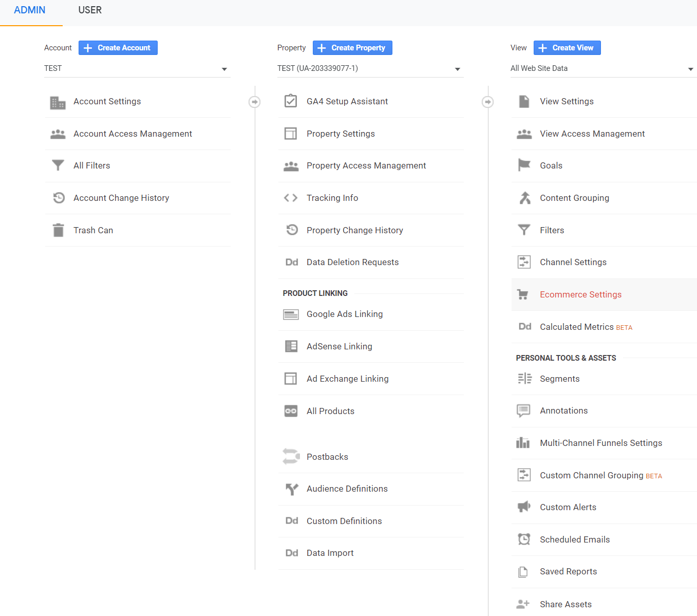Click the Create Property button

pos(352,48)
